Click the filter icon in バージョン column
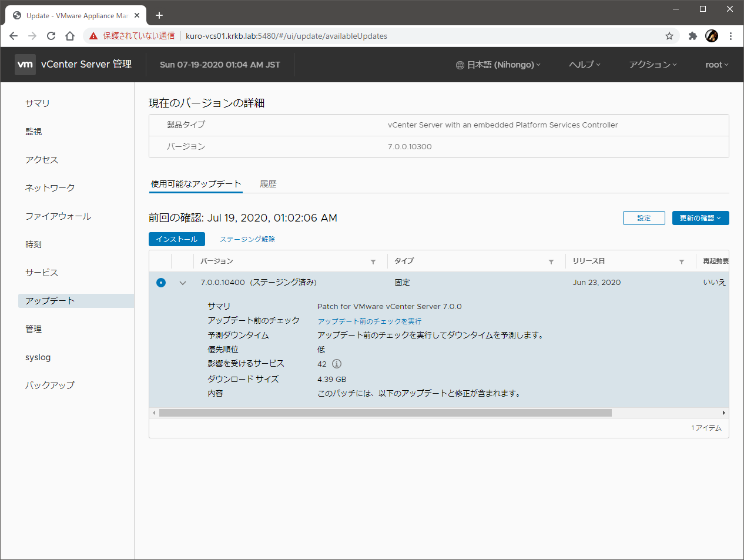This screenshot has height=560, width=744. click(373, 261)
